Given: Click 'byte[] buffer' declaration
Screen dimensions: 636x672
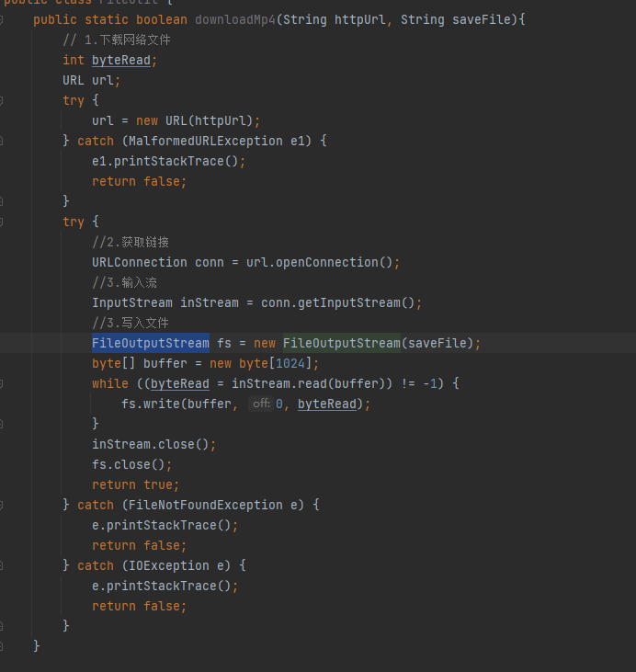Looking at the screenshot, I should click(140, 363).
